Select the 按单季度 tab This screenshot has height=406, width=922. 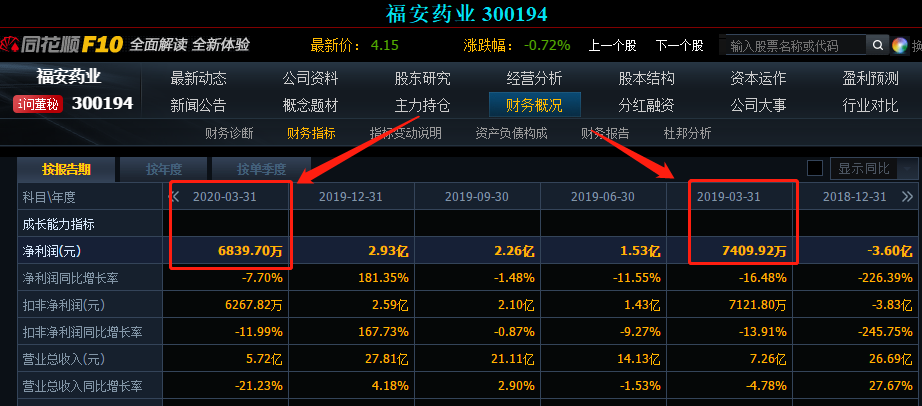pyautogui.click(x=261, y=169)
